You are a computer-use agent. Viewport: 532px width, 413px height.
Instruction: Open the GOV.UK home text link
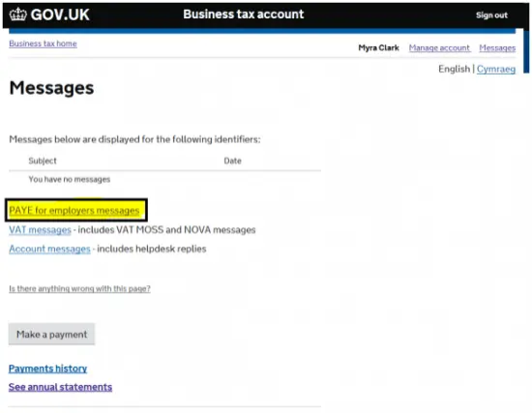point(60,15)
